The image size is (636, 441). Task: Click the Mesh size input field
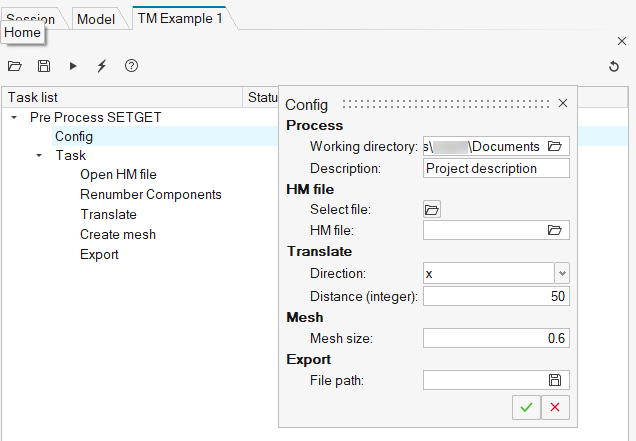[495, 338]
